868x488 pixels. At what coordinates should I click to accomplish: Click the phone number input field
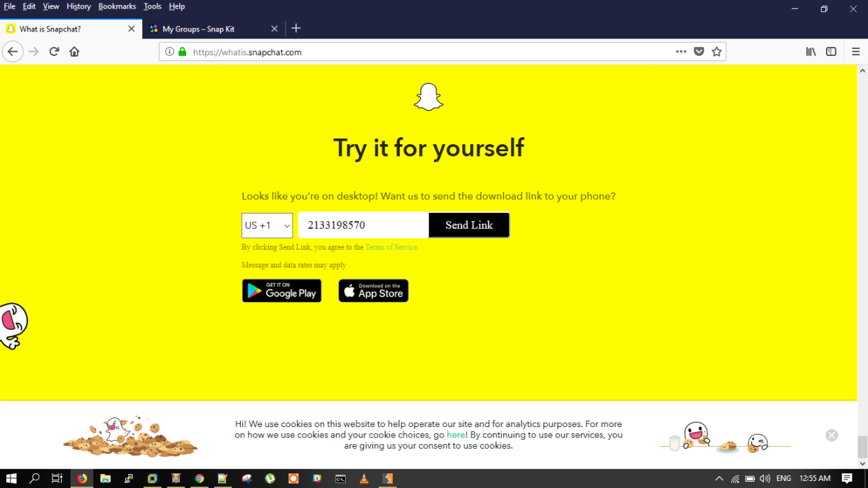[363, 225]
